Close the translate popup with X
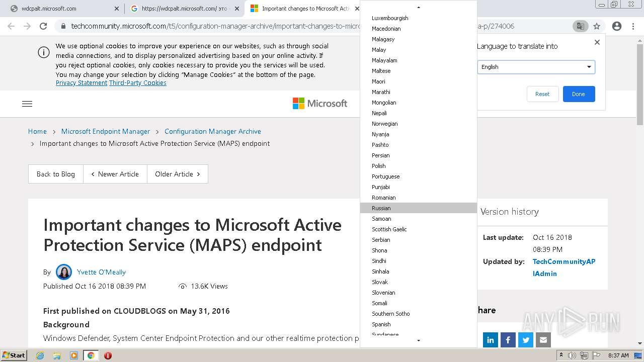 597,42
